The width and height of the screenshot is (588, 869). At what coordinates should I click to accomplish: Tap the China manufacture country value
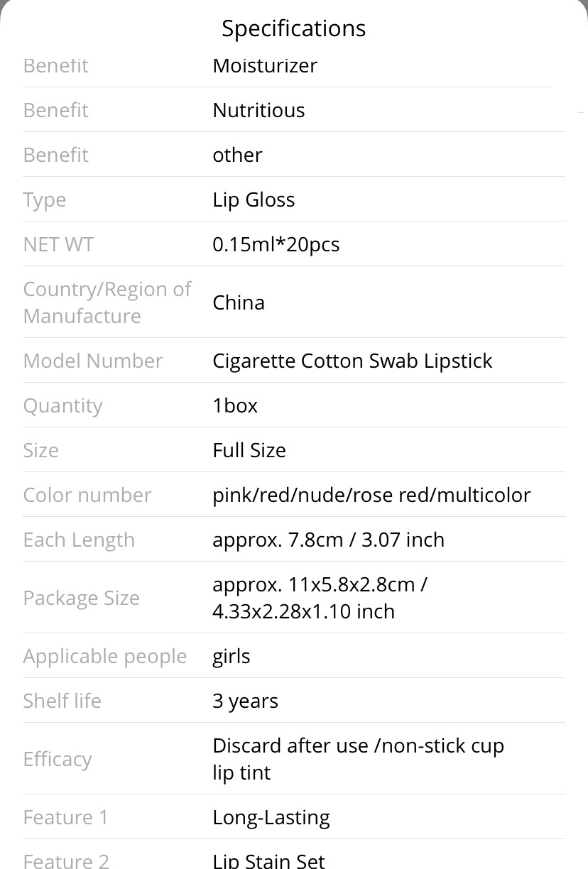coord(239,302)
